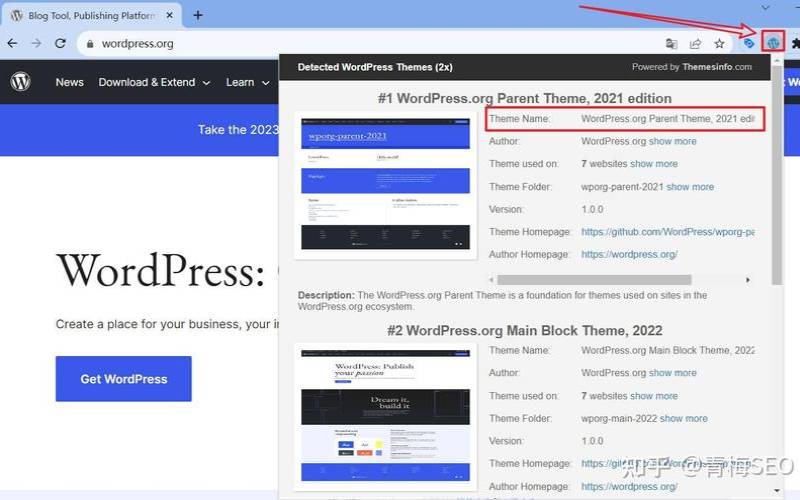Open the News menu item
Screen dimensions: 800x500
pyautogui.click(x=69, y=82)
